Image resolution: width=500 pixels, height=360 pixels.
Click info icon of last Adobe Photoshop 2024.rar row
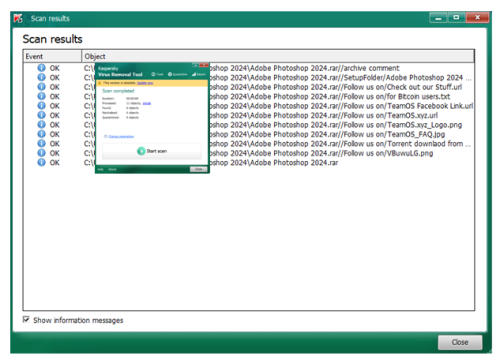click(41, 162)
